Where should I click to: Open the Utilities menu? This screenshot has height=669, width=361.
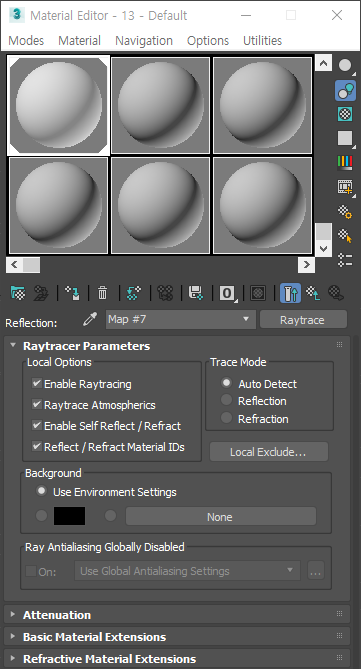[x=262, y=41]
